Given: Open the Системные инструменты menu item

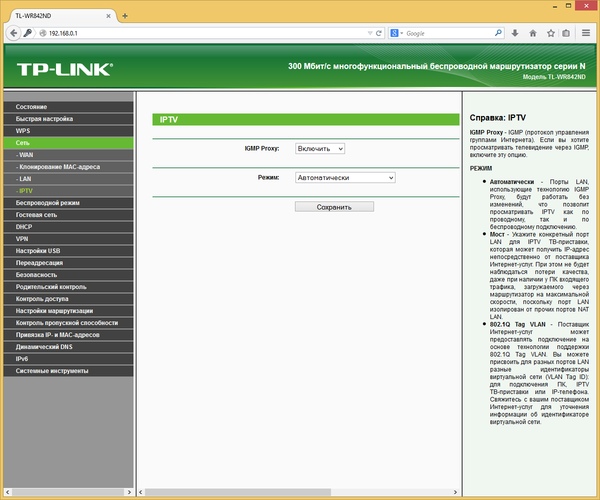Looking at the screenshot, I should pos(69,371).
